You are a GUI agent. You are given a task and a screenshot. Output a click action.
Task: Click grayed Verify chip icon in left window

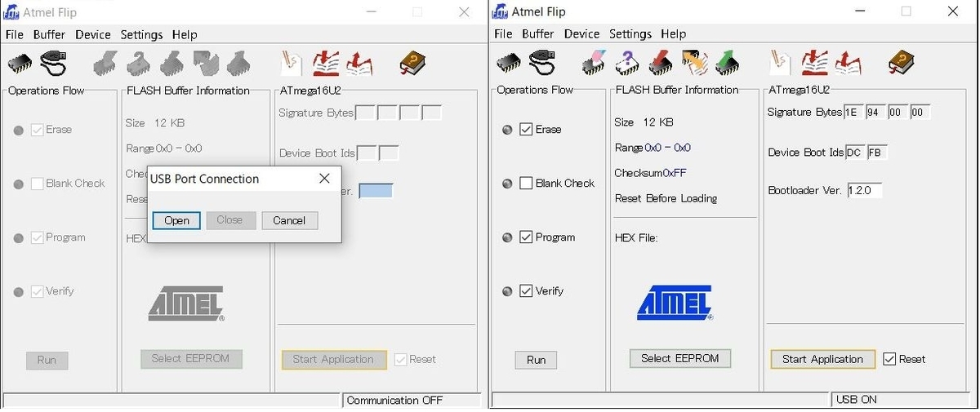205,62
